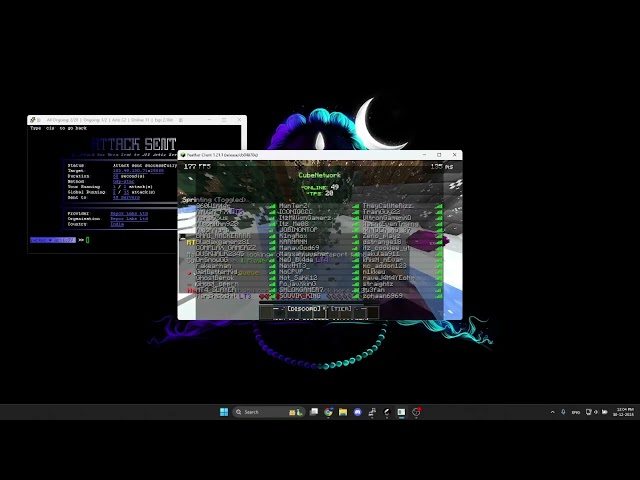Open Task View from the taskbar
The image size is (640, 480).
(313, 412)
